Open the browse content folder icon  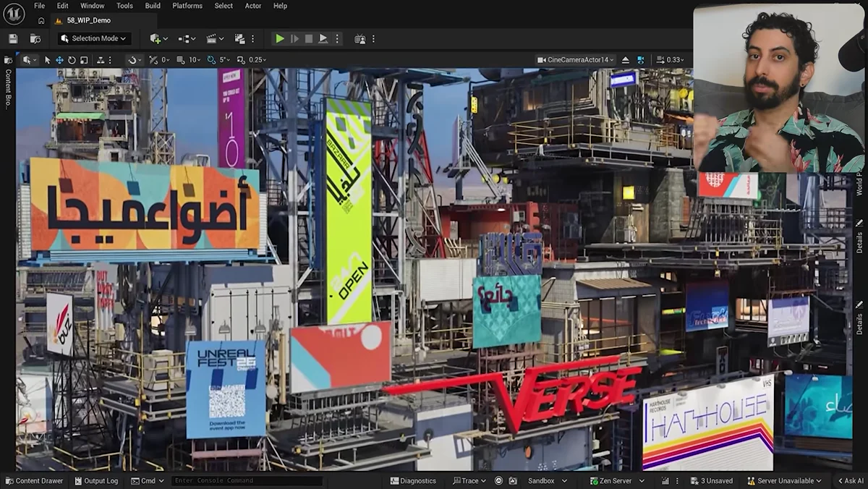pos(35,38)
